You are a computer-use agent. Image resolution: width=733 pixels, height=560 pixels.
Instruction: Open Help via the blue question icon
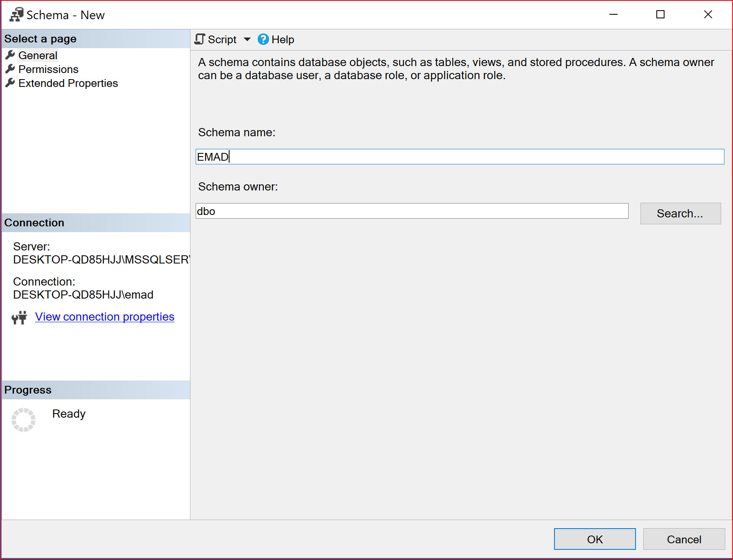point(263,39)
